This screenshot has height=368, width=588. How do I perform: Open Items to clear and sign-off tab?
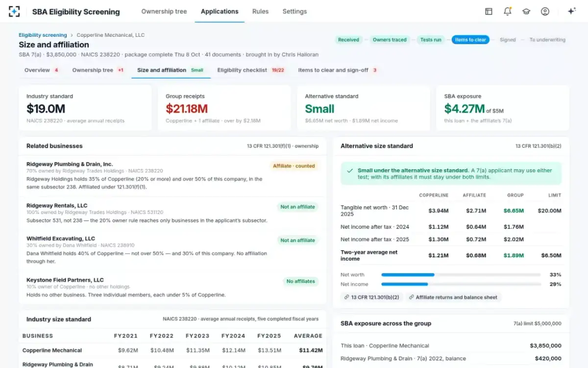pyautogui.click(x=338, y=70)
